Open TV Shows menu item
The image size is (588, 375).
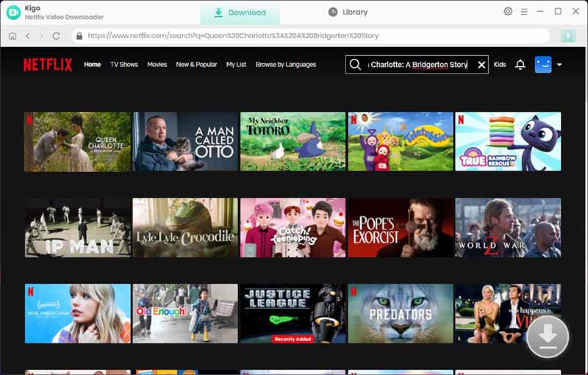pos(124,65)
